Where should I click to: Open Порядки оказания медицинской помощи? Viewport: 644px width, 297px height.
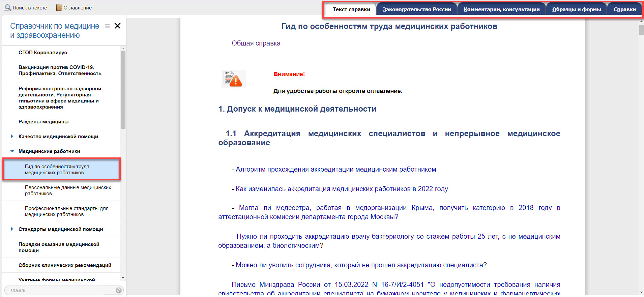(61, 247)
